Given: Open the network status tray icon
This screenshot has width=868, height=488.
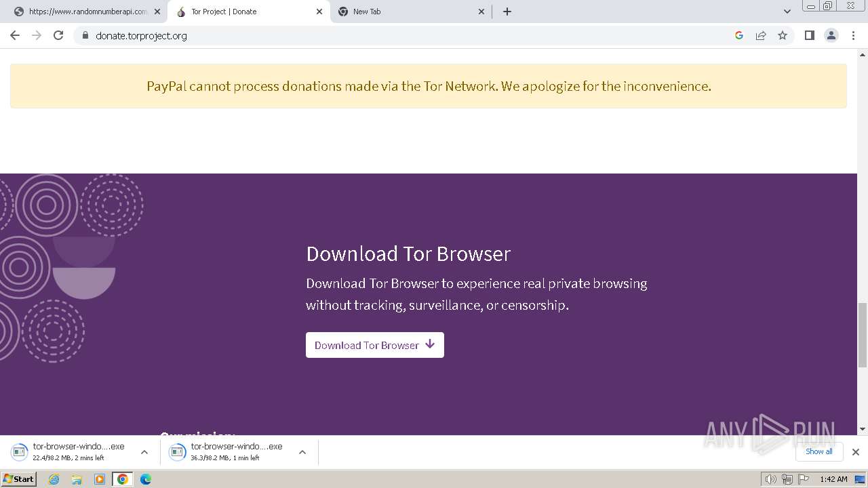Looking at the screenshot, I should pos(787,479).
